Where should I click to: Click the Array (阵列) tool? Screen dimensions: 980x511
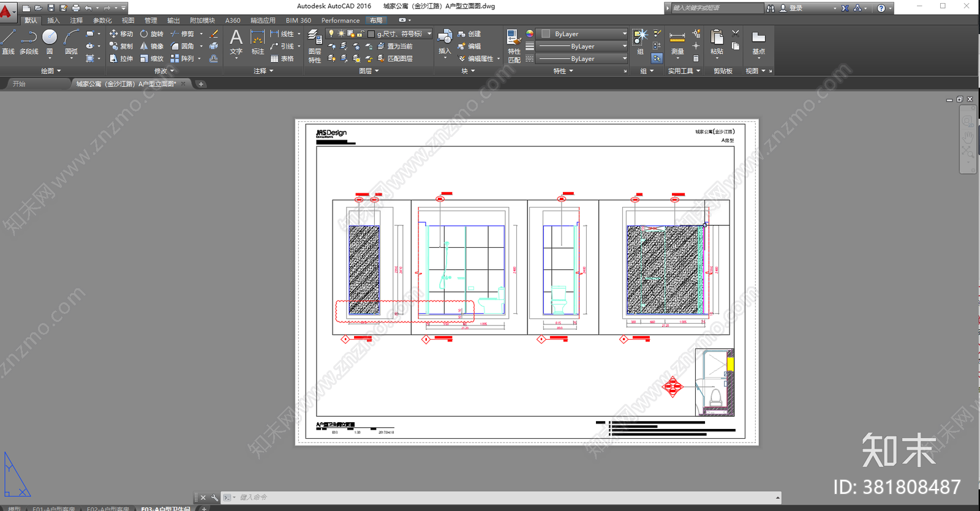coord(183,58)
